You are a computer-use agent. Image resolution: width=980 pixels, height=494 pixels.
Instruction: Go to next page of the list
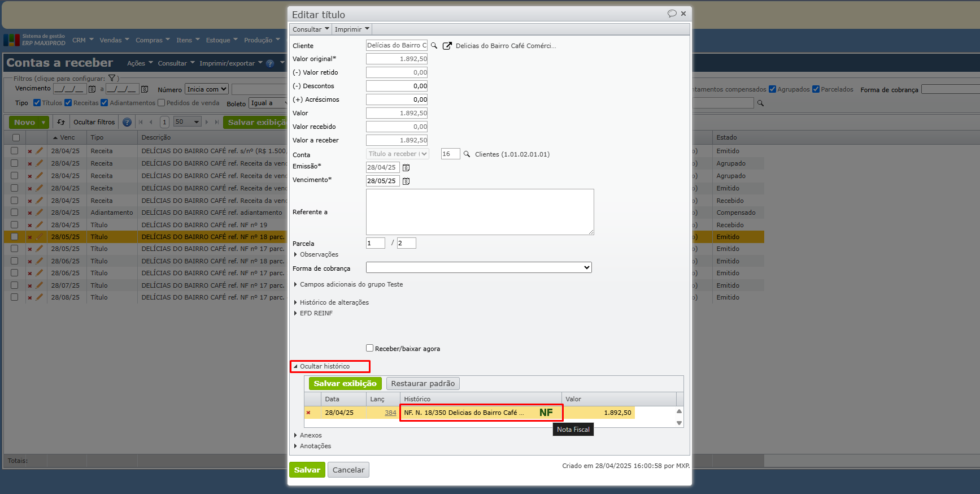(207, 122)
